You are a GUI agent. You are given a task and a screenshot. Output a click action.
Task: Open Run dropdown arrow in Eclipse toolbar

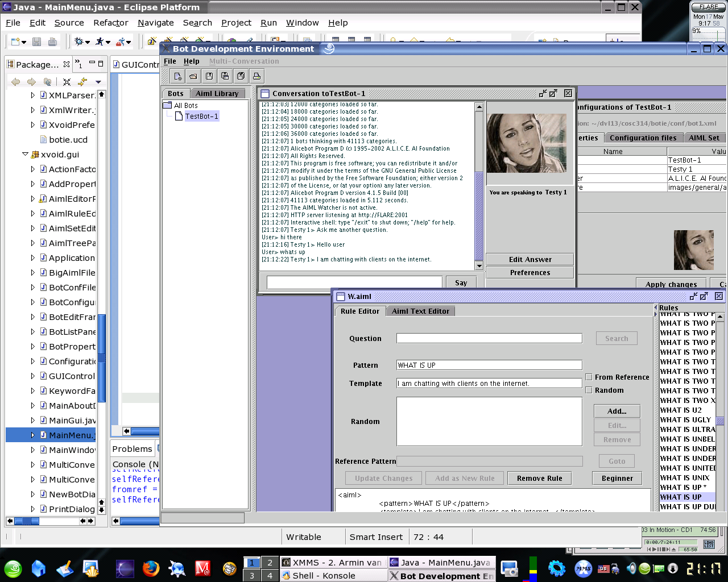click(x=108, y=42)
